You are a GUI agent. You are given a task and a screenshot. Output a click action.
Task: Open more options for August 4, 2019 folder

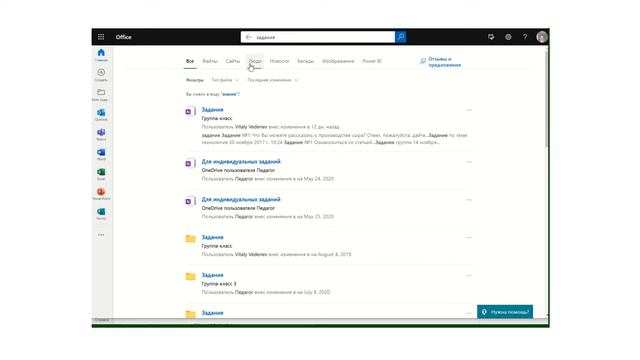point(469,237)
